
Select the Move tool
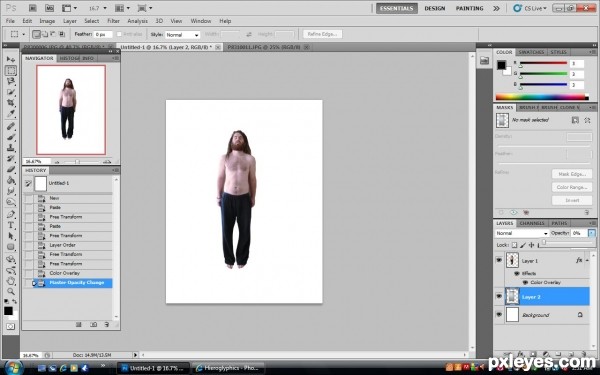[x=11, y=59]
